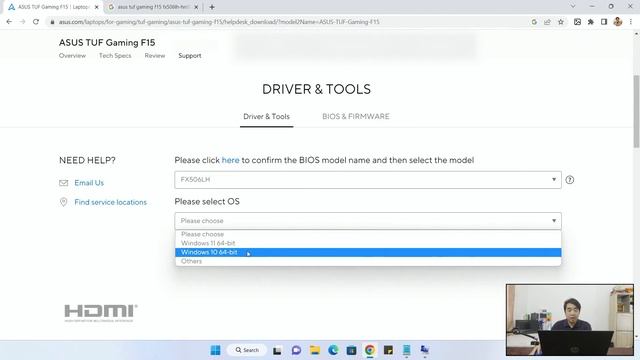
Task: Open Sticky Notes from the taskbar
Action: point(388,350)
